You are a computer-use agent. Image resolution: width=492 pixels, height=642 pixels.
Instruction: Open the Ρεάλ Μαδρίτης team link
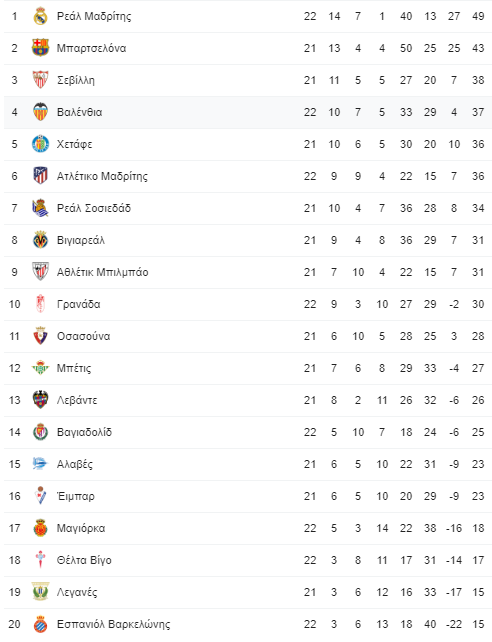pyautogui.click(x=94, y=16)
